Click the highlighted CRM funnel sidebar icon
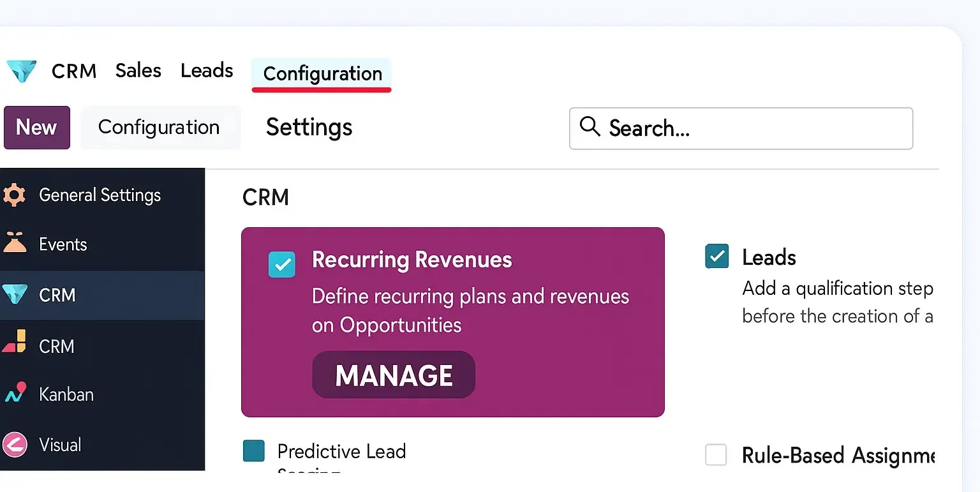 click(15, 295)
